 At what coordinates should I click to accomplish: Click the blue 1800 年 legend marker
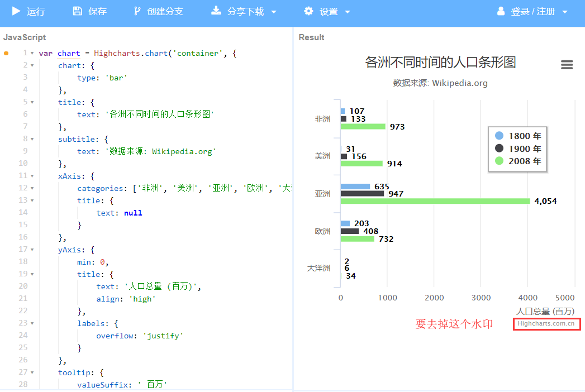pyautogui.click(x=499, y=136)
